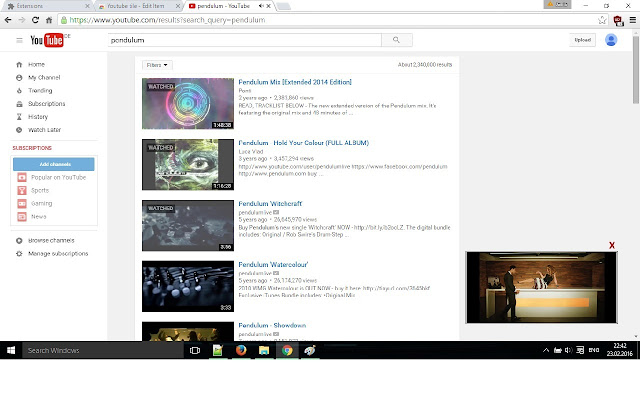The width and height of the screenshot is (640, 400).
Task: Launch Firefox from the taskbar
Action: tap(241, 350)
